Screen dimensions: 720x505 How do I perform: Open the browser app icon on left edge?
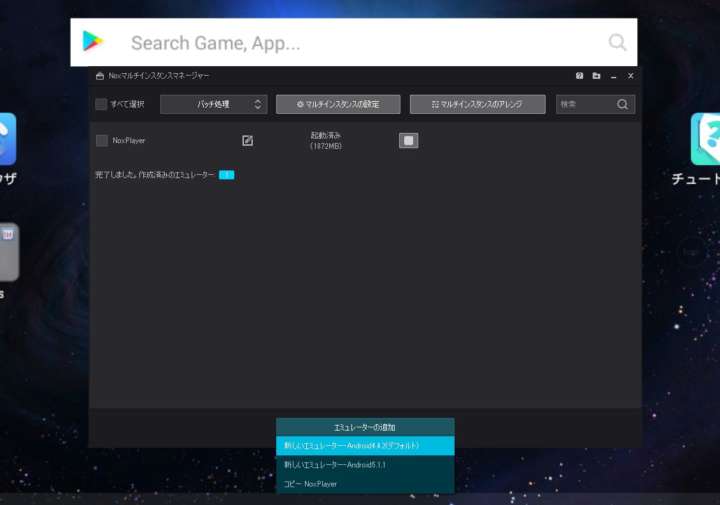click(8, 139)
